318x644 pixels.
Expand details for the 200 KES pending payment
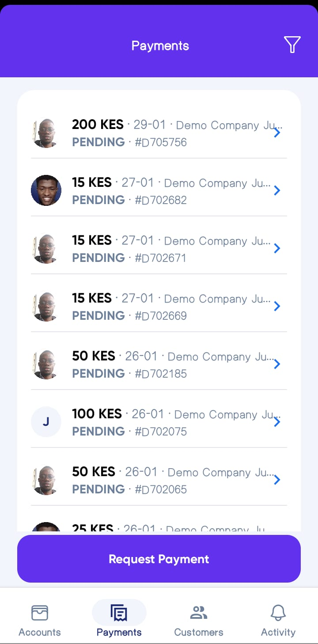pos(277,133)
